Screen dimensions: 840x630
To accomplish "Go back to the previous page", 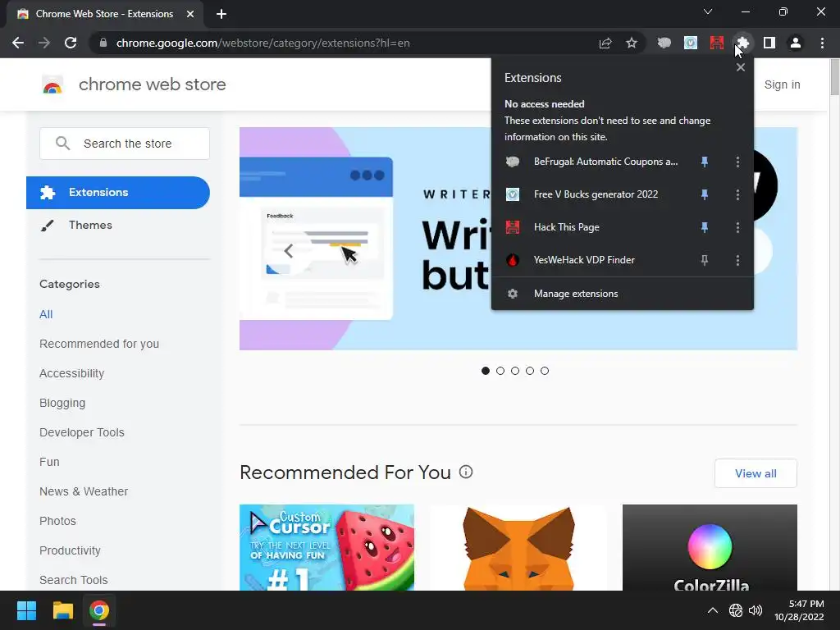I will 18,43.
